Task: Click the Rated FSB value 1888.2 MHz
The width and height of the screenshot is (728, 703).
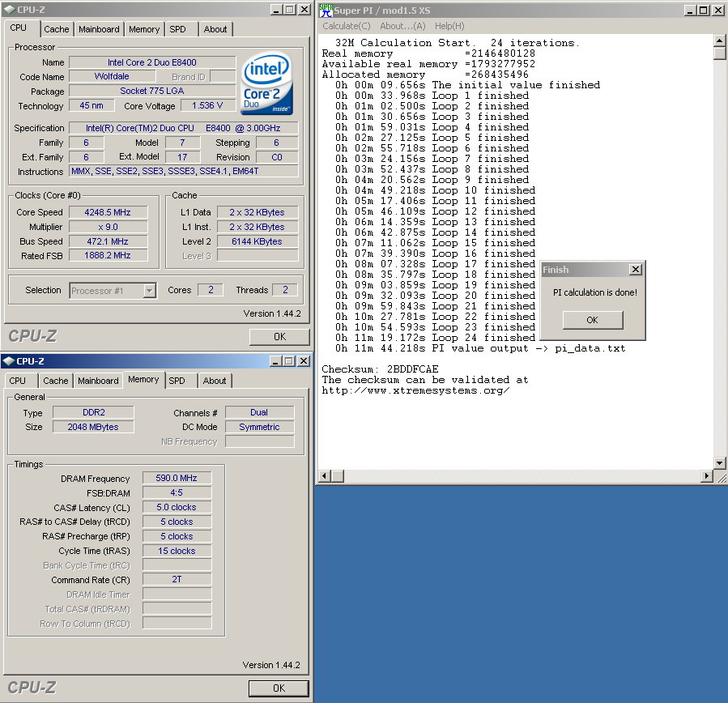Action: [x=108, y=255]
